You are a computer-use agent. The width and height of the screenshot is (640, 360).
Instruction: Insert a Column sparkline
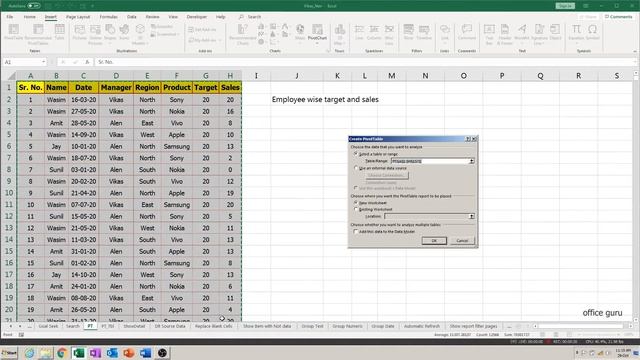374,32
